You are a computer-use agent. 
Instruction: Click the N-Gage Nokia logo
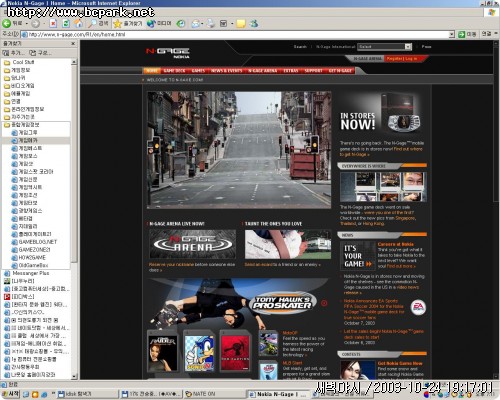point(168,52)
